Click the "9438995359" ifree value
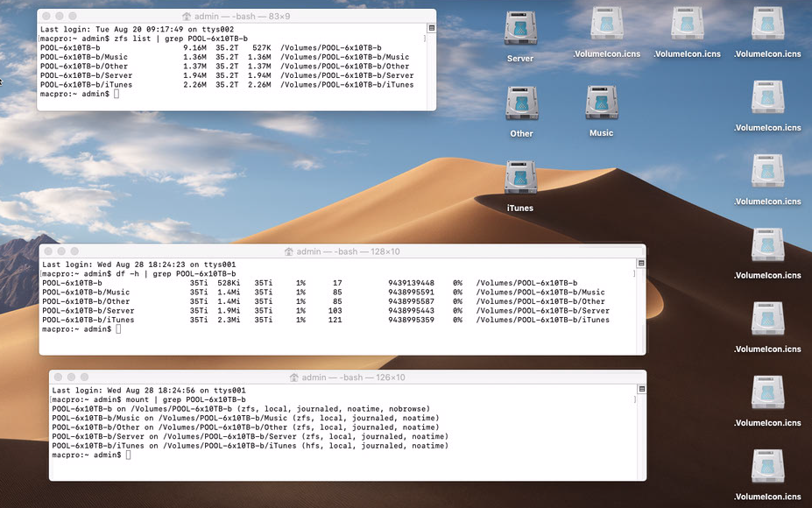 (x=411, y=321)
